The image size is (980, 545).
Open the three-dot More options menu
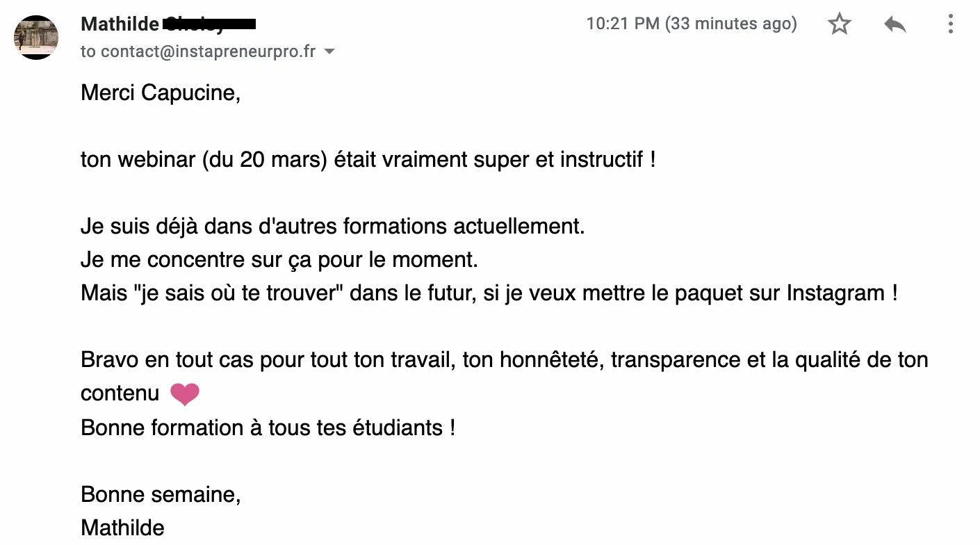pyautogui.click(x=950, y=24)
